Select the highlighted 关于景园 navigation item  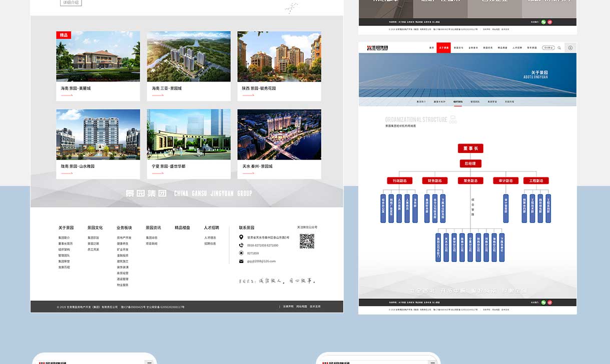click(444, 47)
